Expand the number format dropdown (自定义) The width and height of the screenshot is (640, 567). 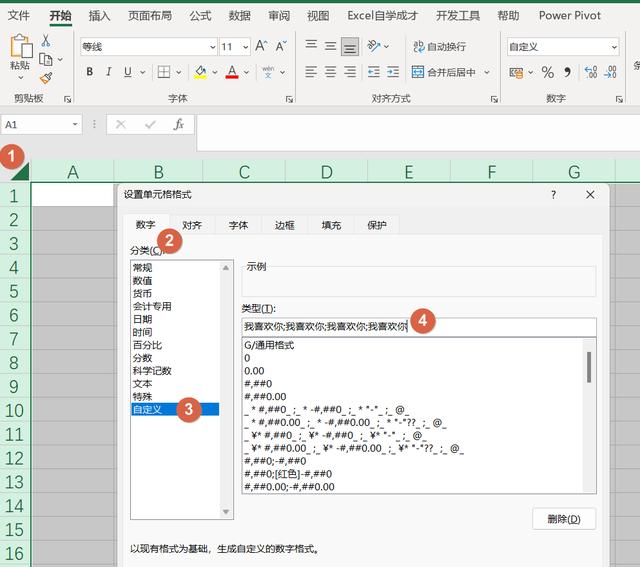[614, 47]
